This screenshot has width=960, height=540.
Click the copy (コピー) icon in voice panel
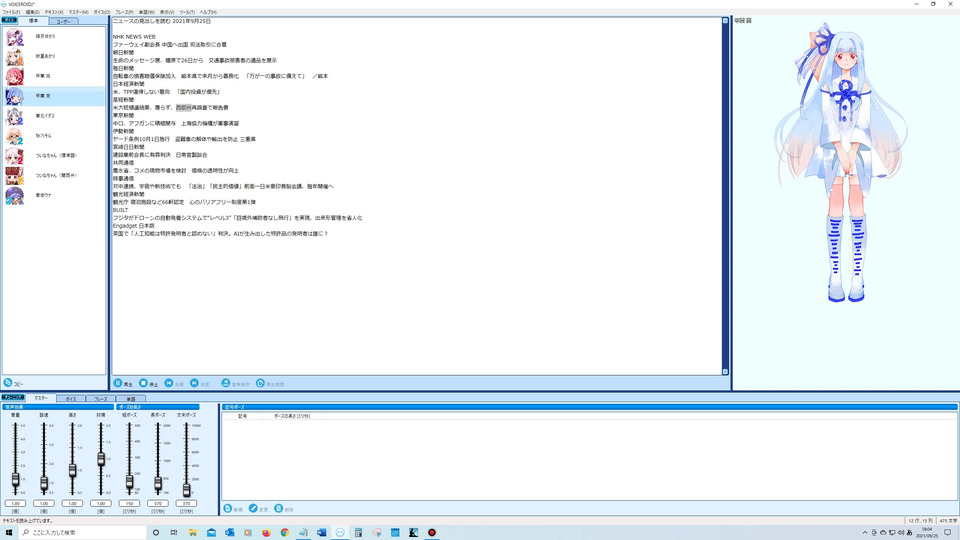pyautogui.click(x=8, y=383)
